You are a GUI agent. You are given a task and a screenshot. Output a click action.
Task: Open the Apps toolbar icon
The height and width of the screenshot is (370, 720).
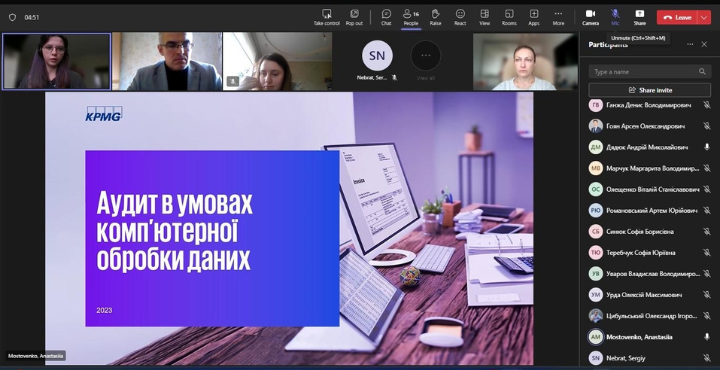click(x=534, y=17)
